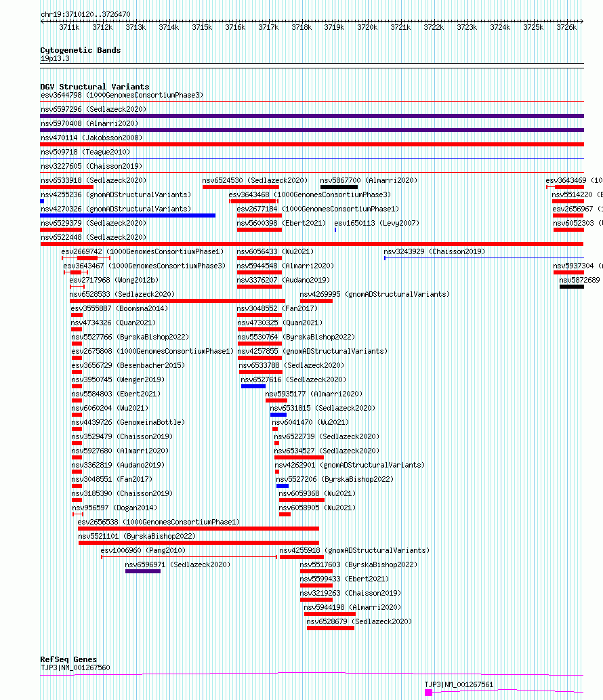This screenshot has width=603, height=700.
Task: Click esv3555887 (Boomsma2014) label
Action: coord(119,310)
